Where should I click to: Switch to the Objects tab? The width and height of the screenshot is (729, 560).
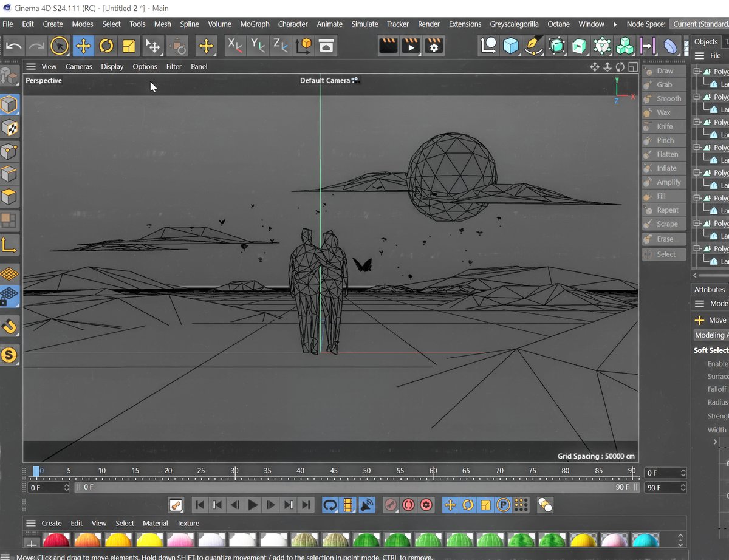[706, 41]
